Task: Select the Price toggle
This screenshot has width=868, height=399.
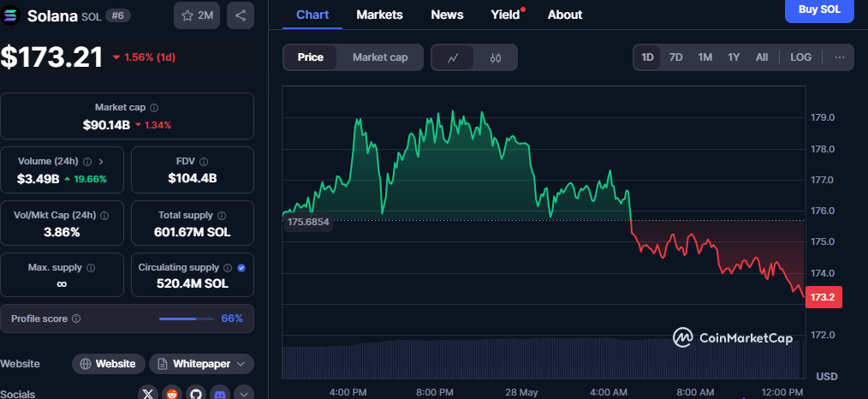Action: click(x=310, y=57)
